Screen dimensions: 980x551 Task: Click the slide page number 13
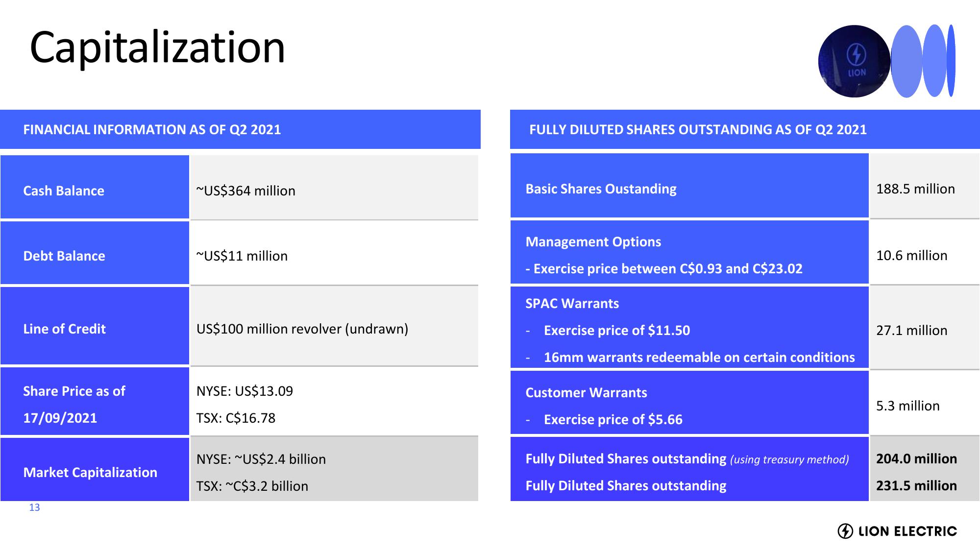[34, 507]
